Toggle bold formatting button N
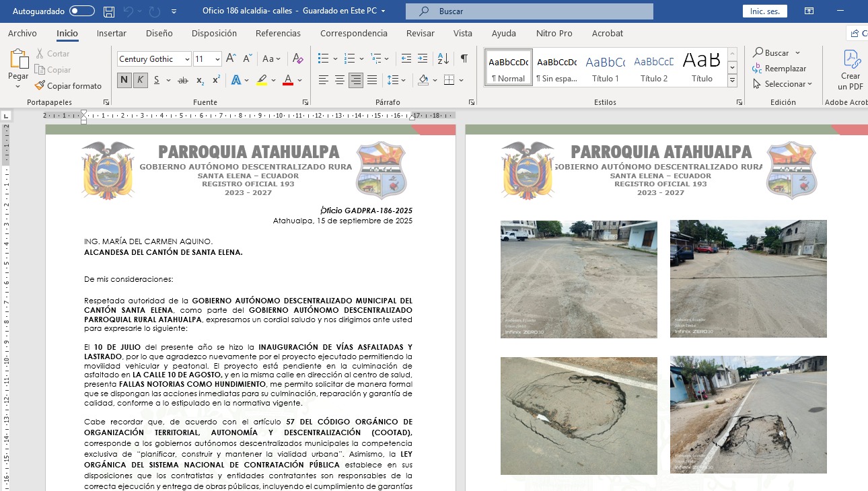 (x=124, y=80)
